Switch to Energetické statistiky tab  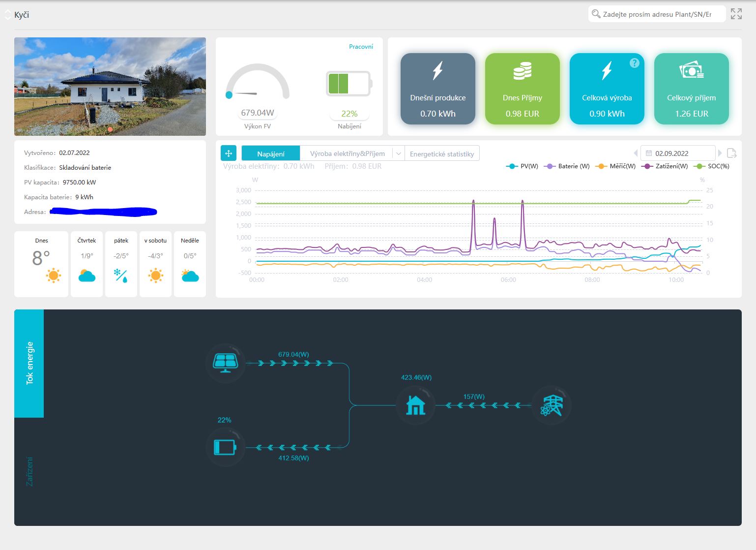point(442,153)
